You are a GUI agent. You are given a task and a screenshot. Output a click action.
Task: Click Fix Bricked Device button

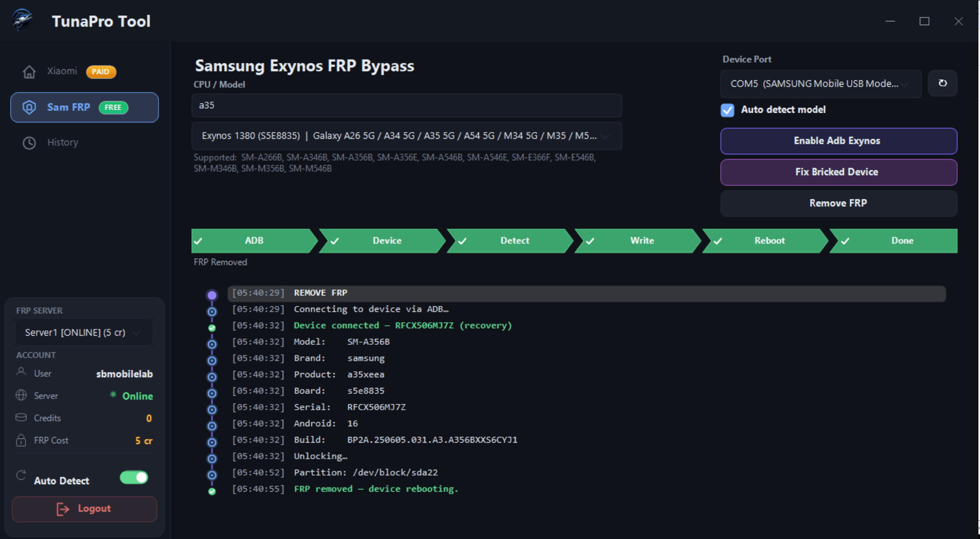tap(838, 172)
